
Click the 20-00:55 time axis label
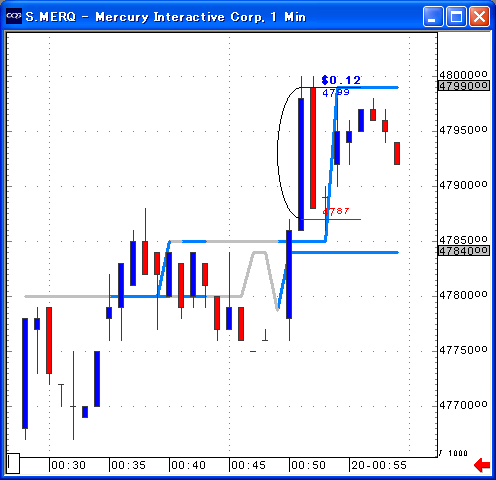[379, 465]
